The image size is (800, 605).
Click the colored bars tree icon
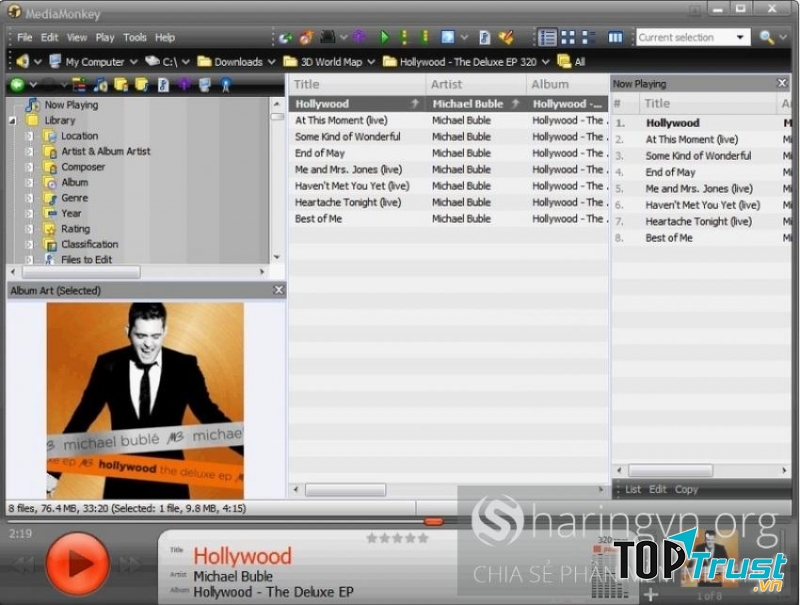pyautogui.click(x=79, y=85)
